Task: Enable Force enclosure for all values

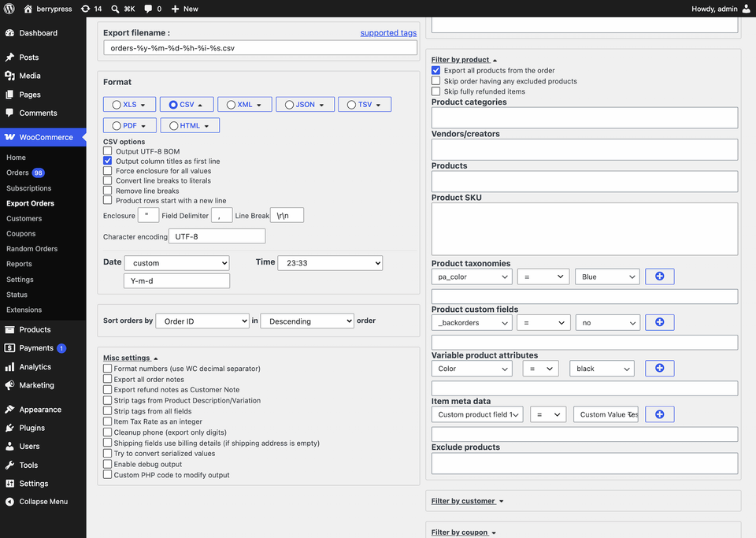Action: [108, 171]
